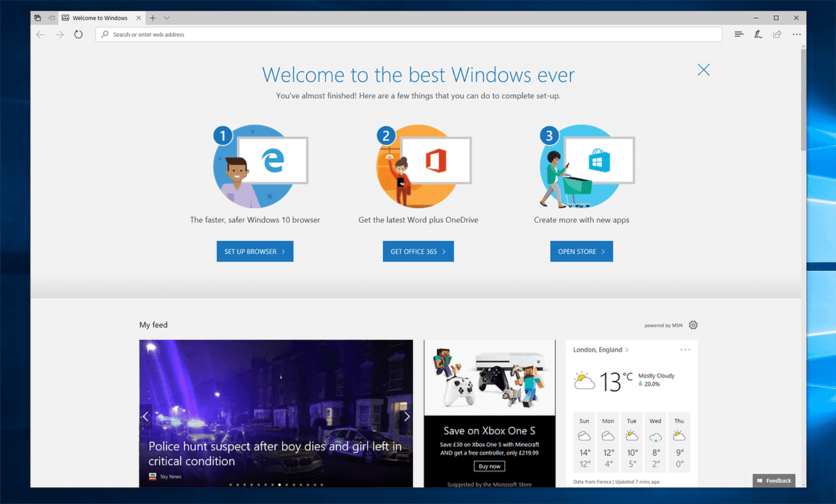Open the weather card ellipsis options
Viewport: 836px width, 504px height.
pyautogui.click(x=685, y=349)
